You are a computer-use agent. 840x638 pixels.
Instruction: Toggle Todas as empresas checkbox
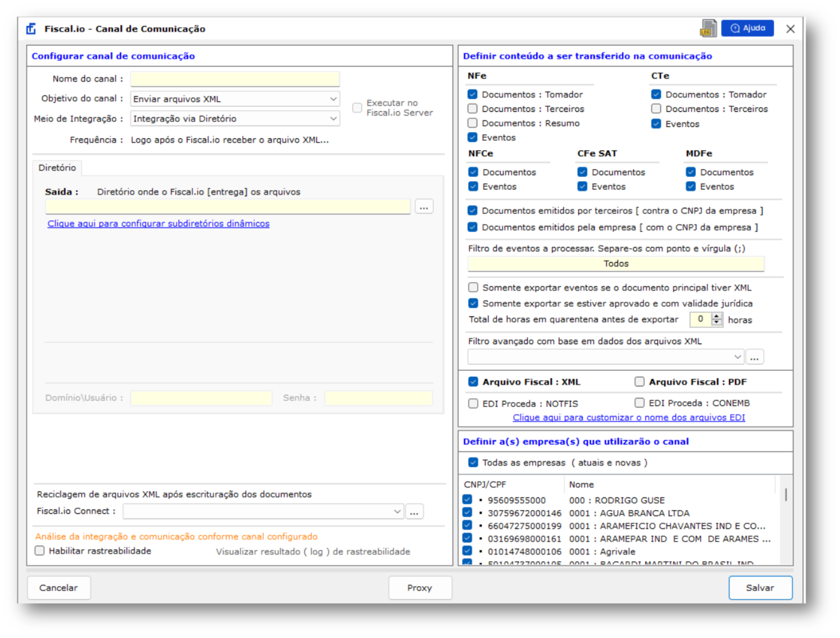coord(473,462)
